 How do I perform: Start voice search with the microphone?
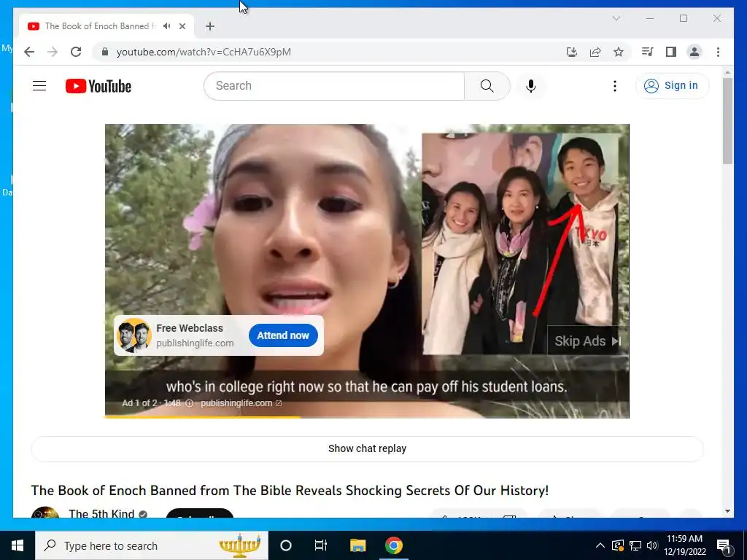(x=531, y=86)
